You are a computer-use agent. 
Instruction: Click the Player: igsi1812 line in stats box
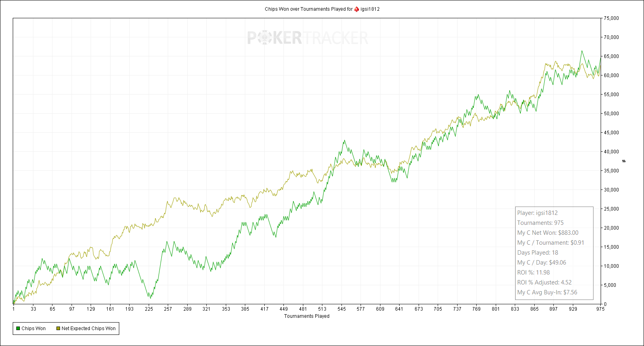[537, 213]
